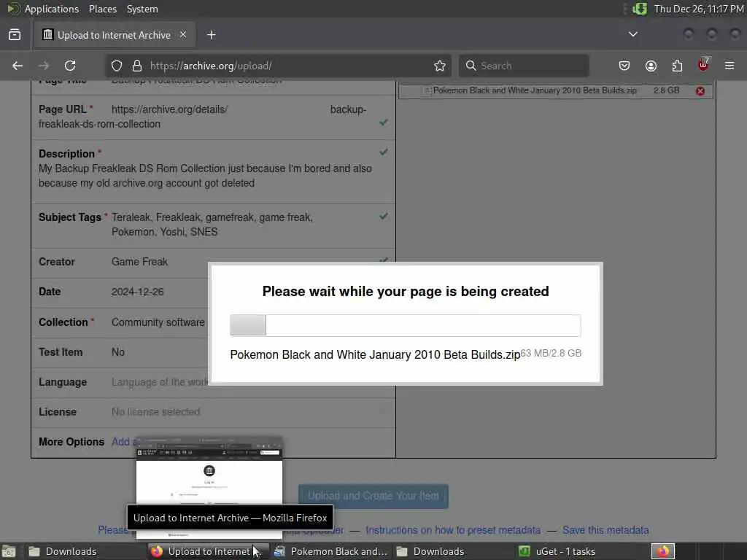
Task: Open the Places menu
Action: (102, 9)
